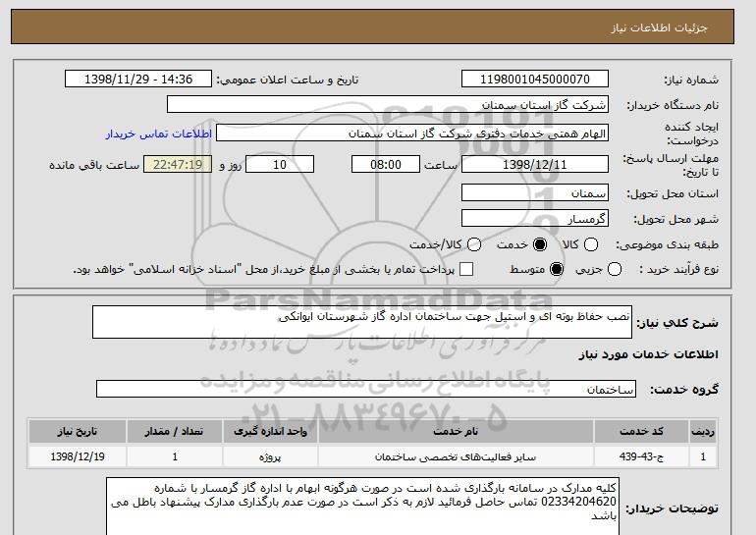Click the واحد اندازه گیری column header
The height and width of the screenshot is (535, 756).
(270, 431)
